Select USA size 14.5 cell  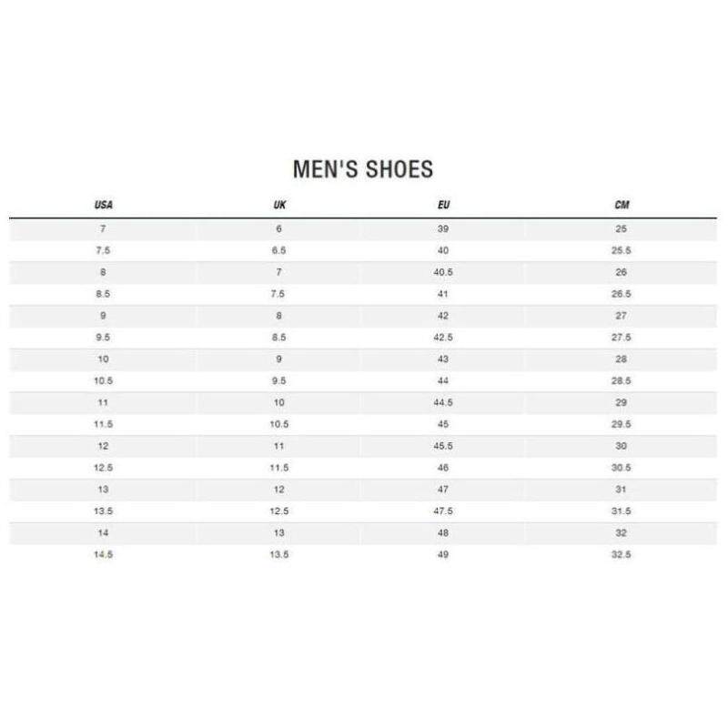click(x=103, y=554)
